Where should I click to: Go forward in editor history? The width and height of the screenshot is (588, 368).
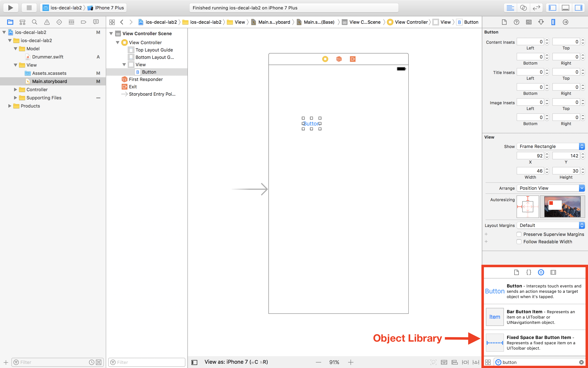click(x=131, y=22)
